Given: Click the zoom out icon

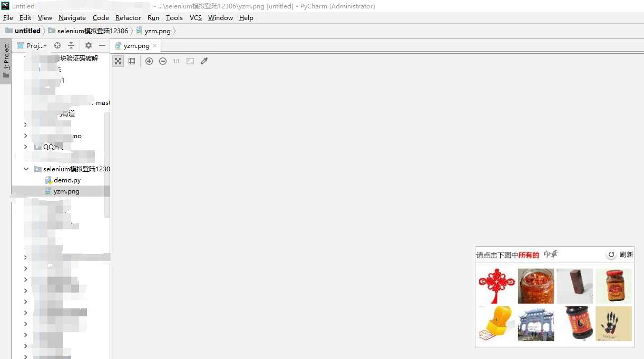Looking at the screenshot, I should (x=163, y=61).
